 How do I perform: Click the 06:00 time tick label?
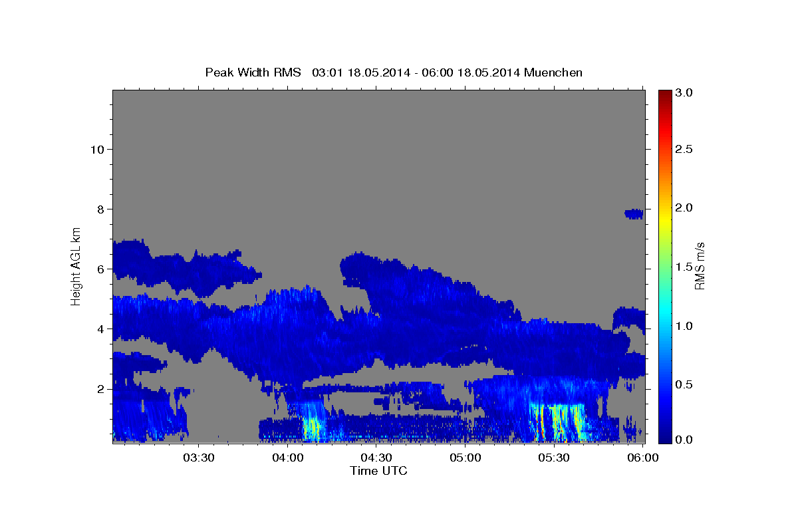[642, 458]
